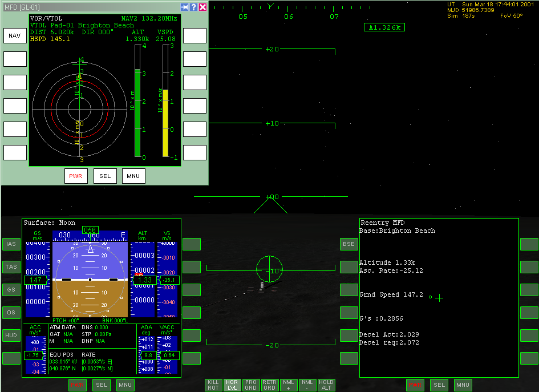Screen dimensions: 539x392
Task: Click the '040.976° N' latitude value
Action: (63, 369)
